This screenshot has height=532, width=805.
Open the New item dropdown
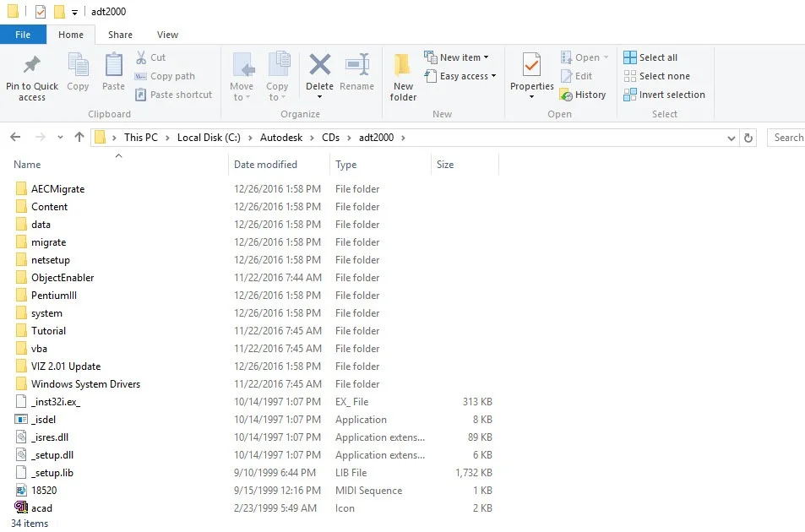[457, 57]
